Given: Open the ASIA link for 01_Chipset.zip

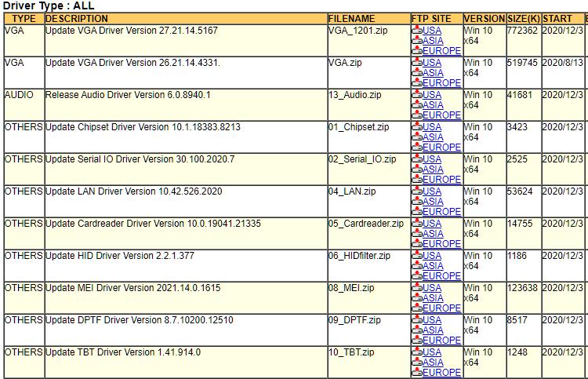Looking at the screenshot, I should click(x=433, y=137).
